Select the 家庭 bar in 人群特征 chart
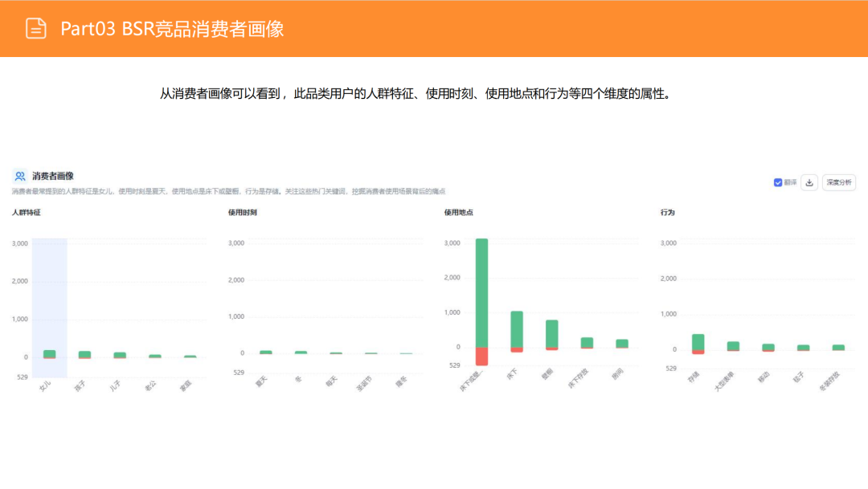The image size is (868, 489). coord(190,357)
